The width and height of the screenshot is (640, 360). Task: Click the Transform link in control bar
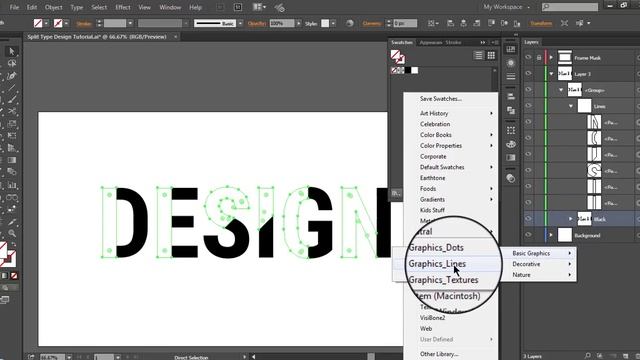click(x=541, y=24)
